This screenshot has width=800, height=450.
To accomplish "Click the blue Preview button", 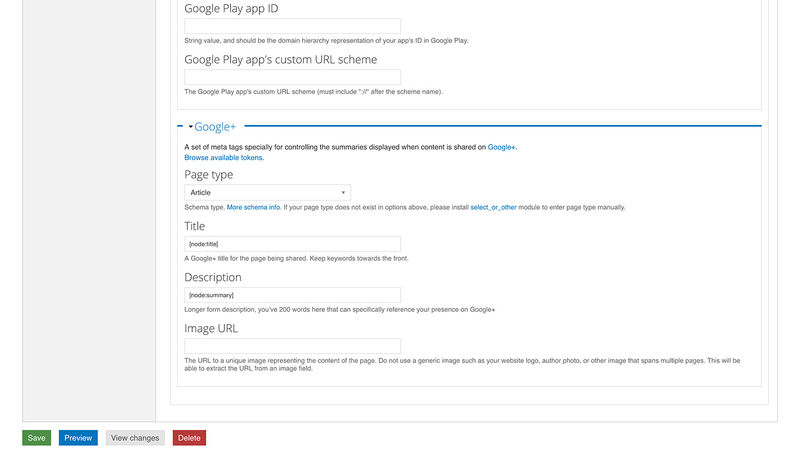I will (78, 438).
